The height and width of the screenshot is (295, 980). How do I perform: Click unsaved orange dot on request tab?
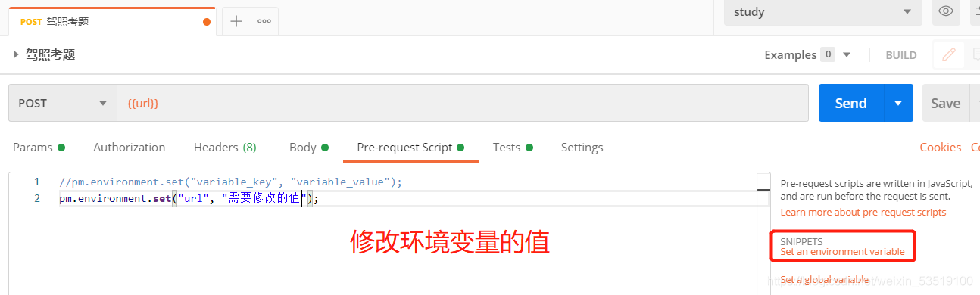coord(207,22)
